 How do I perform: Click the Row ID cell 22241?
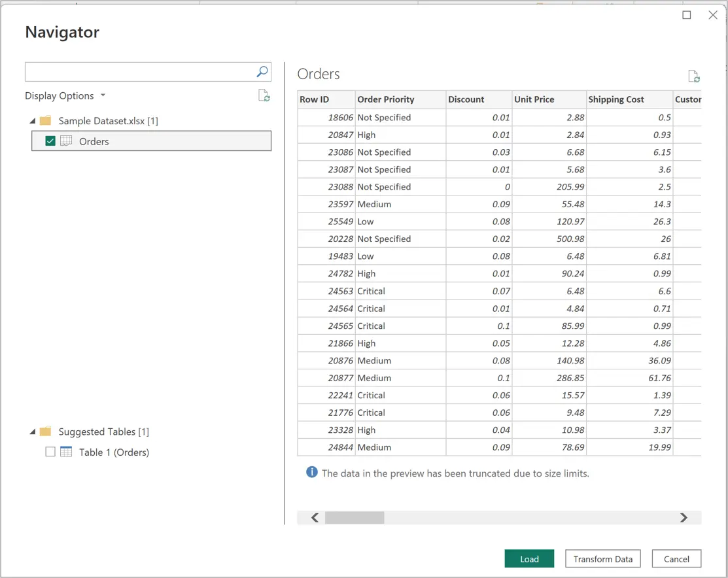(326, 395)
